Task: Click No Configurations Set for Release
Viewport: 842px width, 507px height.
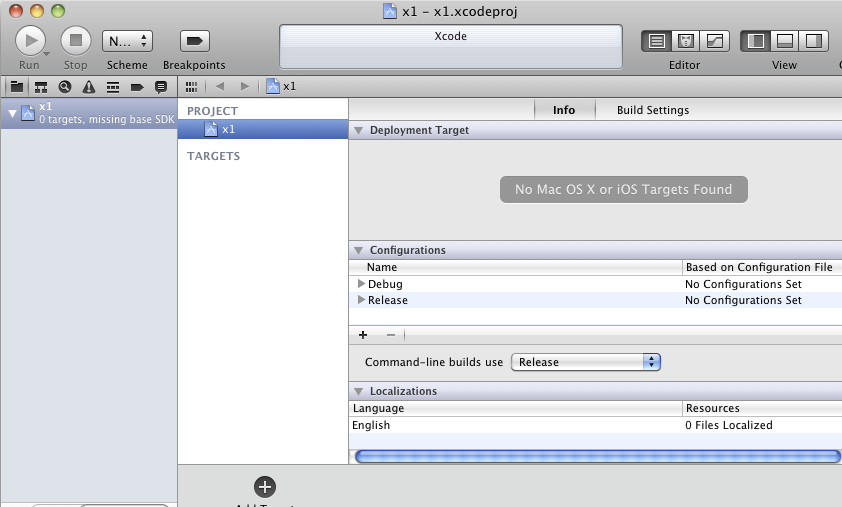Action: pyautogui.click(x=743, y=300)
